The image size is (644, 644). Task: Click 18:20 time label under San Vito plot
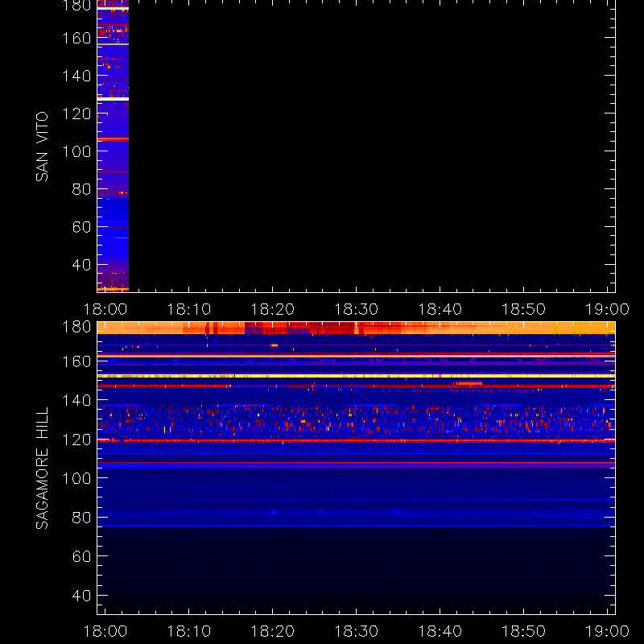273,309
